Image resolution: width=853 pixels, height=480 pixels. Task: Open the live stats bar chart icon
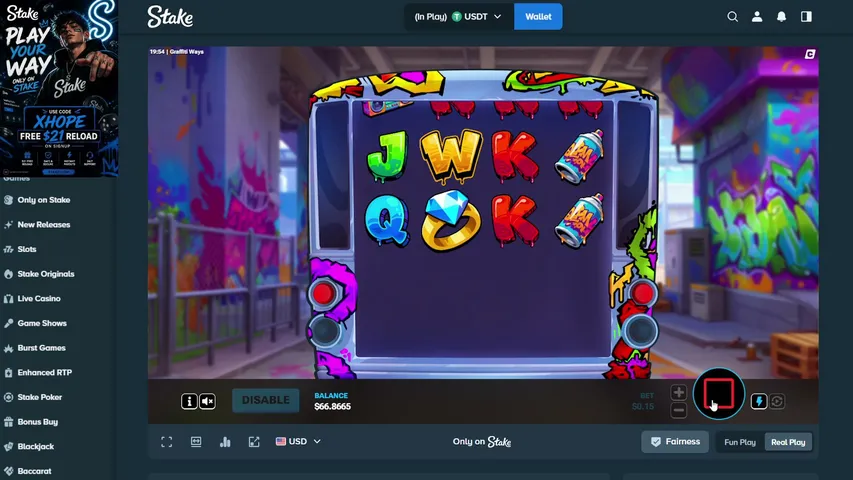click(x=225, y=442)
